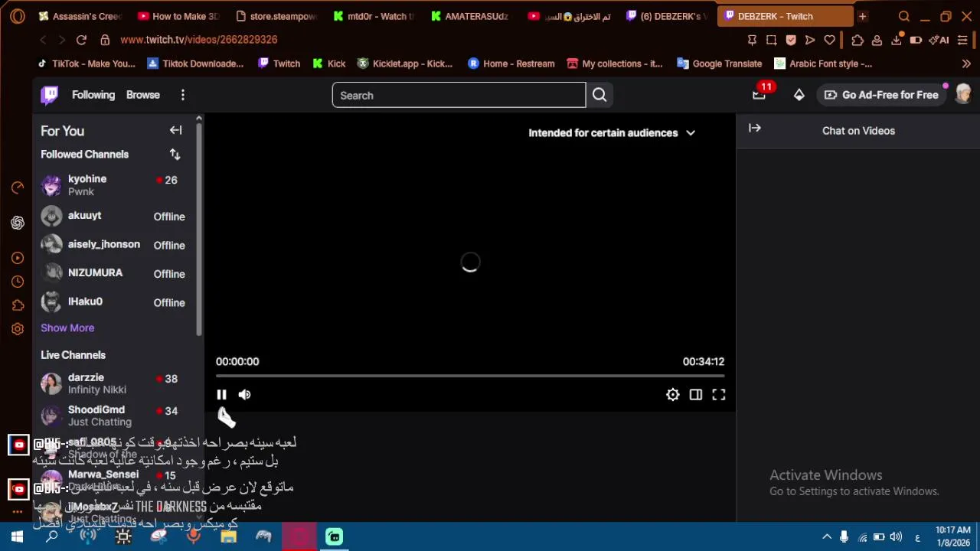
Task: Open Following in Twitch header
Action: (x=93, y=95)
